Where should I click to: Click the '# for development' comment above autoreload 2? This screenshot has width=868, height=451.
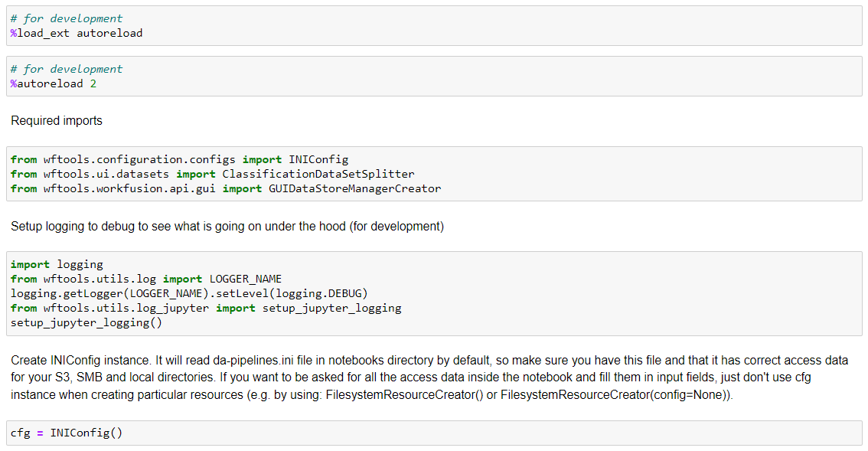[67, 69]
